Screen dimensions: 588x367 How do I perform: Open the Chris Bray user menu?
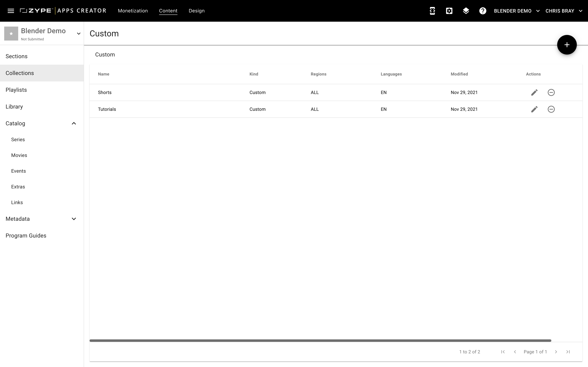click(x=564, y=11)
